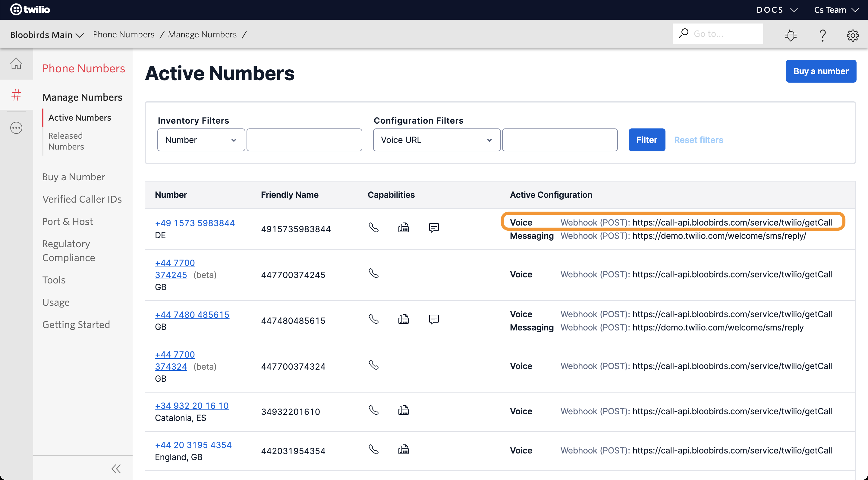The width and height of the screenshot is (868, 480).
Task: Open number +44 7480 485615
Action: [192, 315]
